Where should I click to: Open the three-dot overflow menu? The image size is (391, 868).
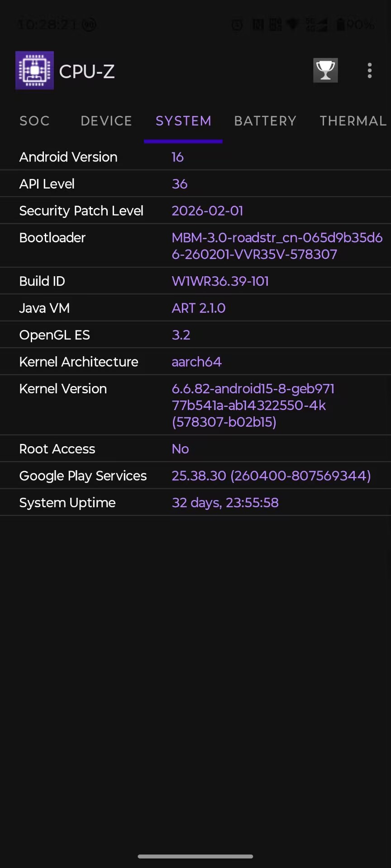[x=370, y=71]
